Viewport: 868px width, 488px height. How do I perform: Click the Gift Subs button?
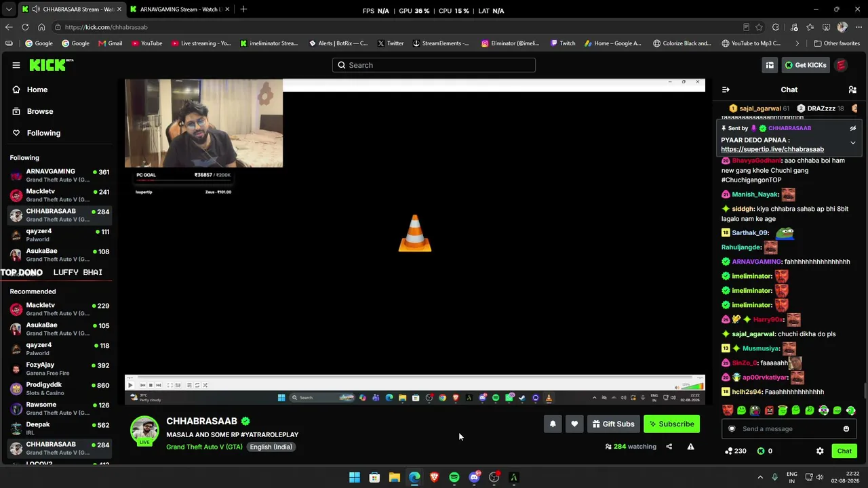613,424
